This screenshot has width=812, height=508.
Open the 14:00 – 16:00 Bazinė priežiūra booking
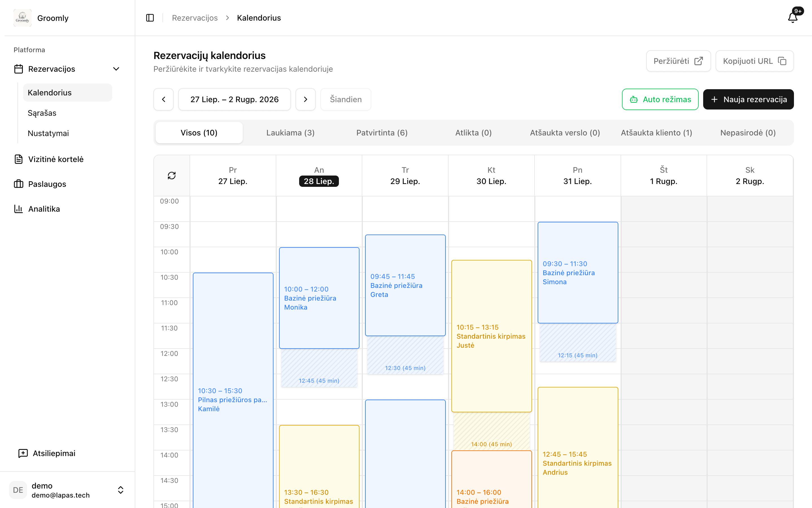(x=491, y=479)
